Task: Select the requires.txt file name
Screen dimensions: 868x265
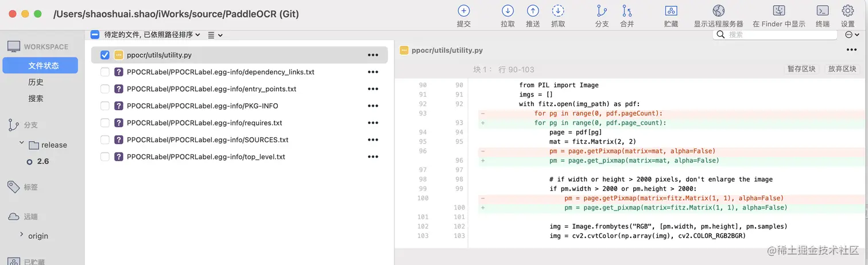Action: coord(204,123)
